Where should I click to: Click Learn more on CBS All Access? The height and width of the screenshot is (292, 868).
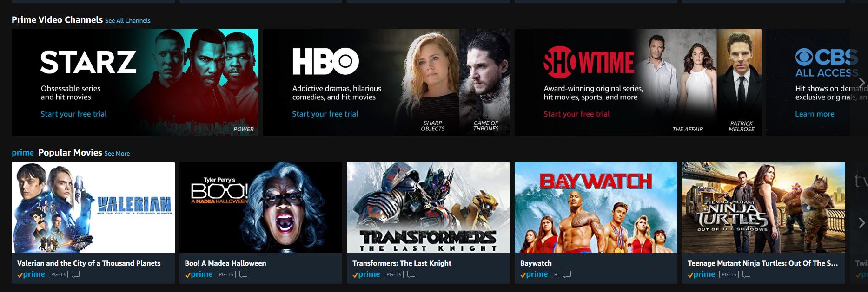click(815, 114)
